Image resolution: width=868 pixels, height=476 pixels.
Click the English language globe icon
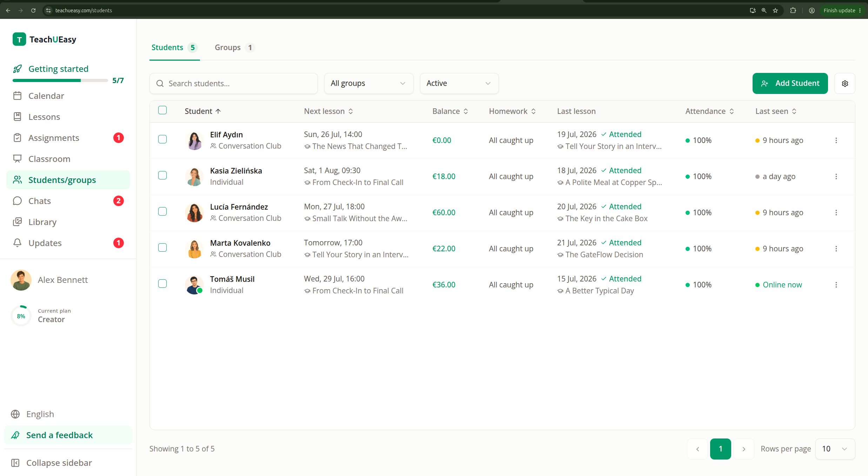click(x=15, y=414)
